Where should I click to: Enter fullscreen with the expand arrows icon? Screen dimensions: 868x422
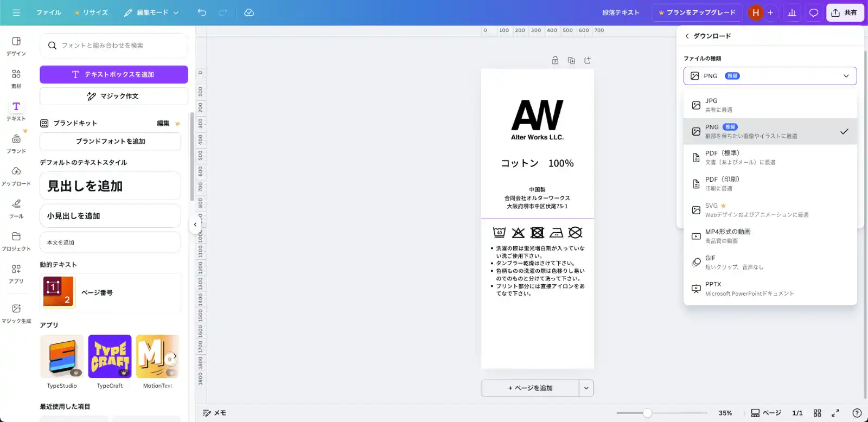pyautogui.click(x=835, y=413)
